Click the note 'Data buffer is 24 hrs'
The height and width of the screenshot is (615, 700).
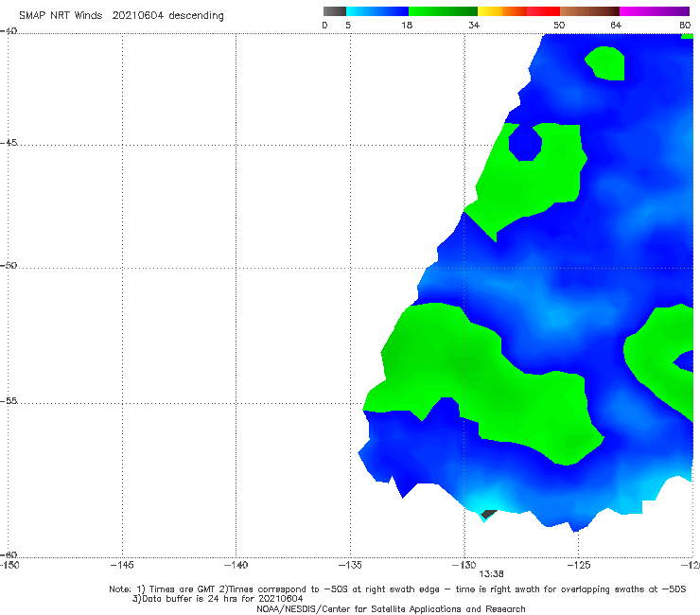coord(218,599)
